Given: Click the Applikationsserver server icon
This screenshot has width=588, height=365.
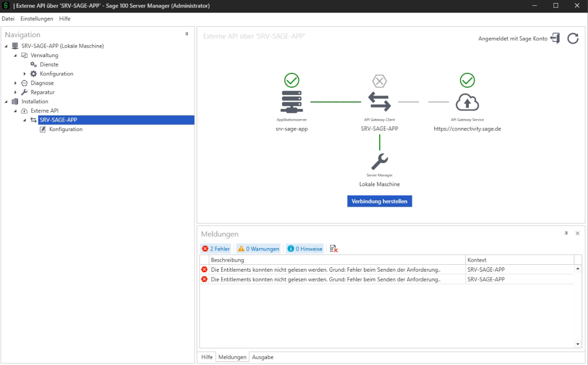Looking at the screenshot, I should (292, 102).
